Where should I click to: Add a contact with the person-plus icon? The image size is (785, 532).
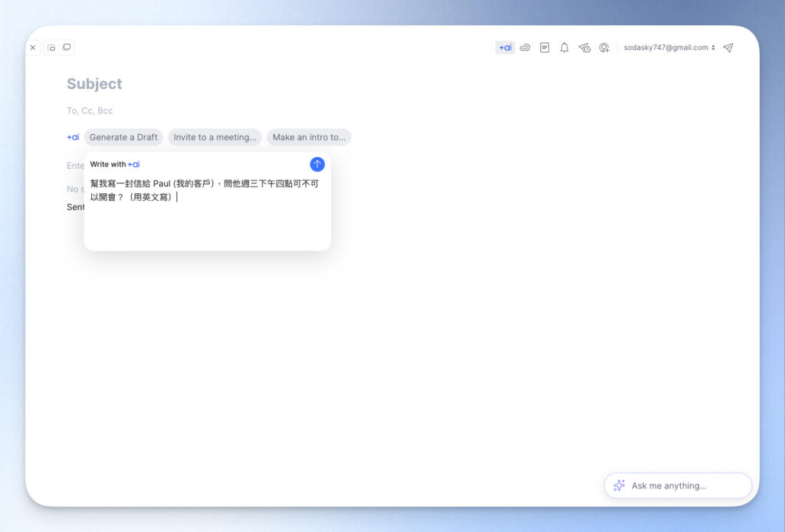(604, 48)
